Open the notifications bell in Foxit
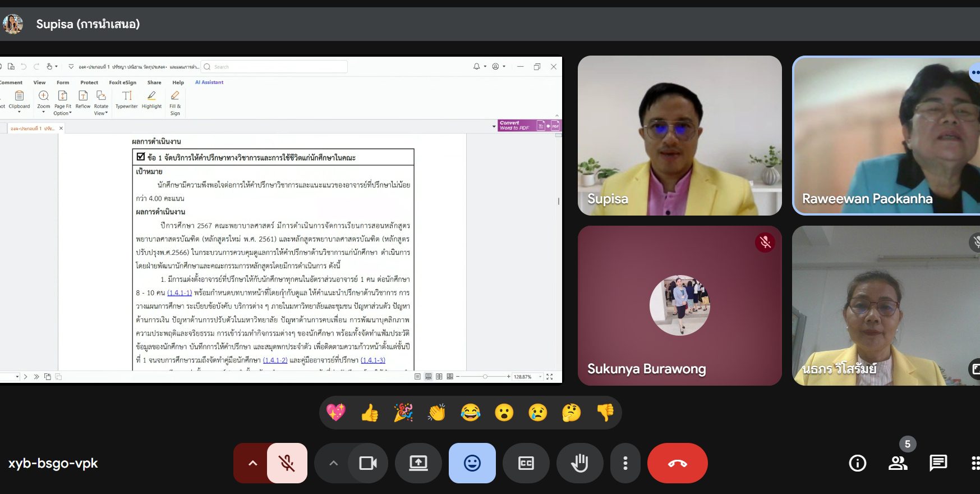Image resolution: width=980 pixels, height=494 pixels. (477, 66)
